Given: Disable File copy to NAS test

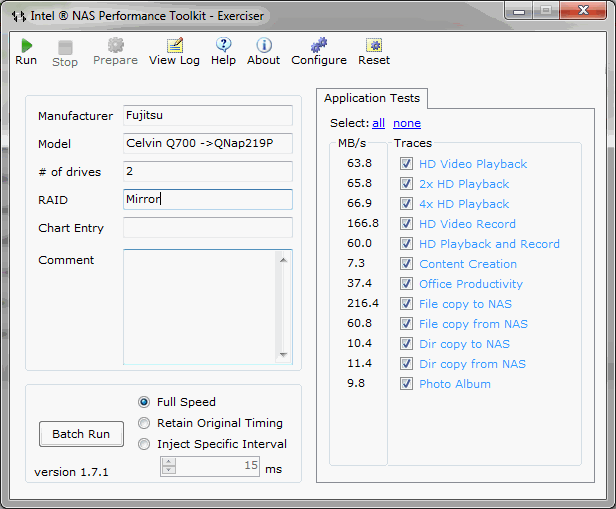Looking at the screenshot, I should coord(406,304).
